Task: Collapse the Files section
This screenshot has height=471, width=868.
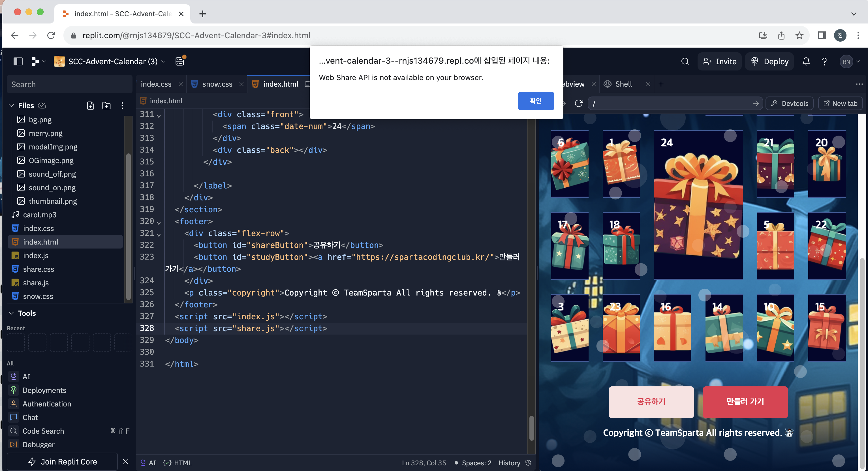Action: (x=11, y=106)
